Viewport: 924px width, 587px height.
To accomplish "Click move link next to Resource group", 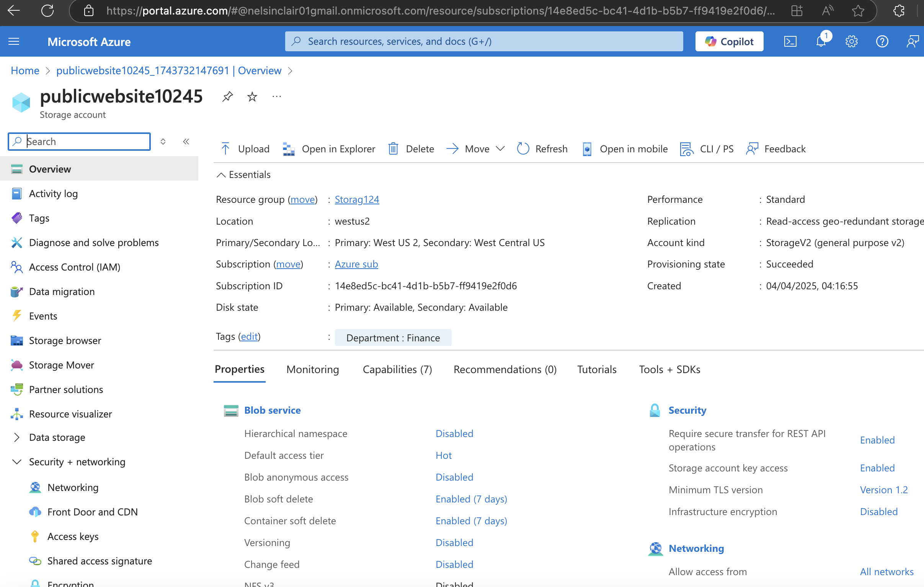I will pyautogui.click(x=303, y=199).
